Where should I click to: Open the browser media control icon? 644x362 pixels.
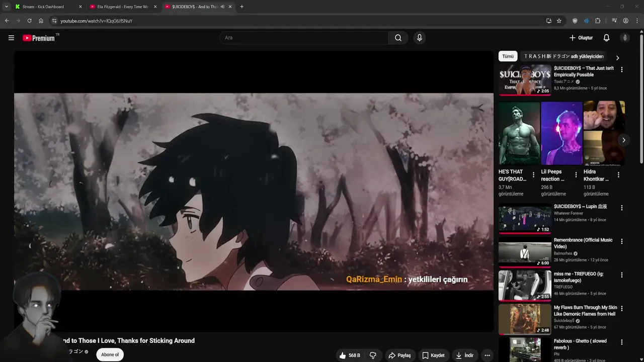pyautogui.click(x=614, y=21)
